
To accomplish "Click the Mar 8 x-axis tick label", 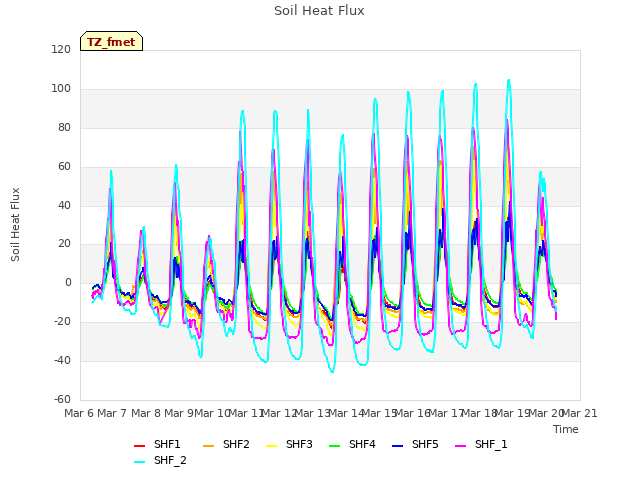I will pyautogui.click(x=146, y=413).
